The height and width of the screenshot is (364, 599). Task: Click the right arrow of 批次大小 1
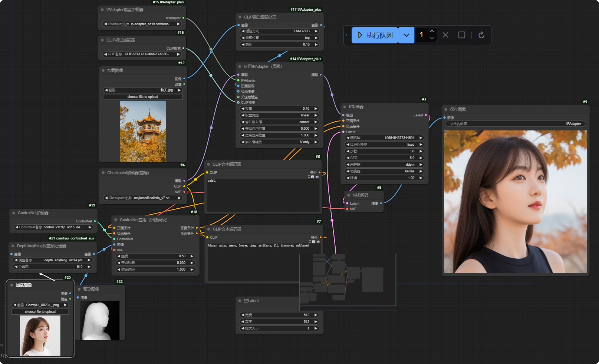[x=316, y=328]
